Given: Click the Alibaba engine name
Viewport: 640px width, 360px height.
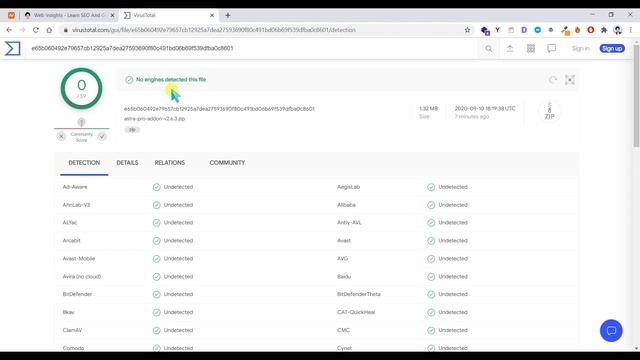Looking at the screenshot, I should [x=347, y=205].
